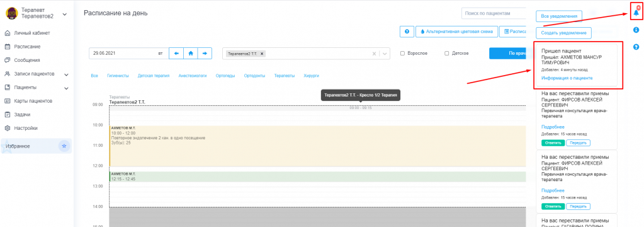Viewport: 644px width, 227px height.
Task: Select the Детская терапия specialty filter
Action: [154, 76]
